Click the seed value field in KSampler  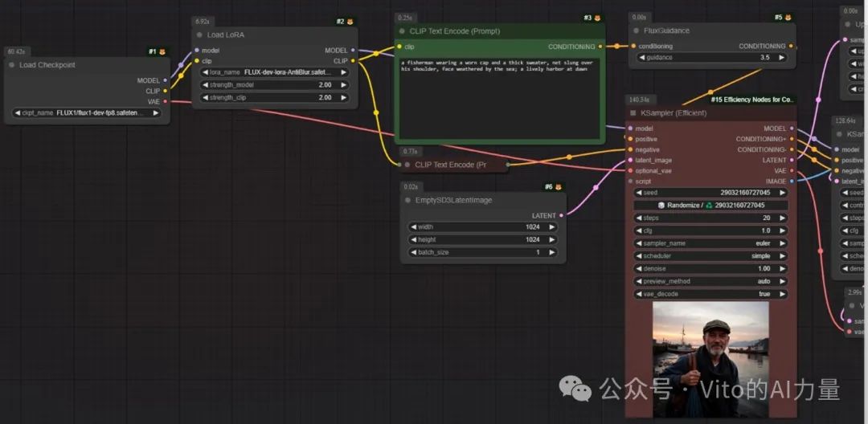[710, 193]
